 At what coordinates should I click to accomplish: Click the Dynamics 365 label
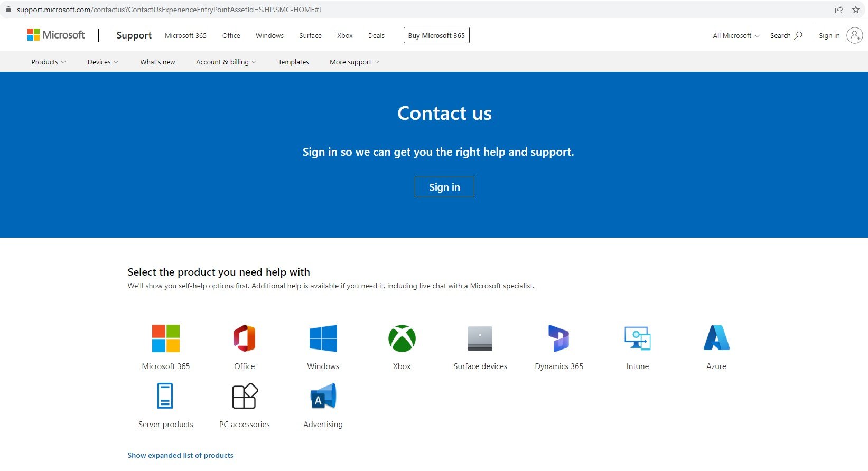point(559,366)
